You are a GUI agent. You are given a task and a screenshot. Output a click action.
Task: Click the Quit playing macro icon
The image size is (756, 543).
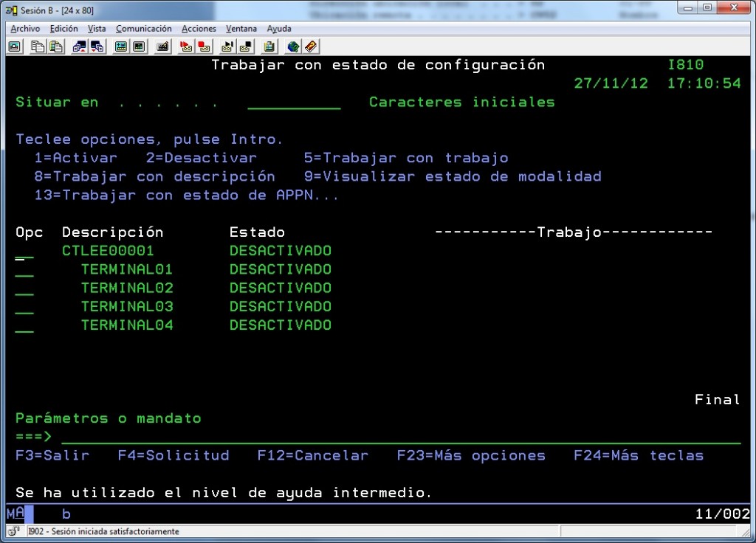(x=247, y=46)
